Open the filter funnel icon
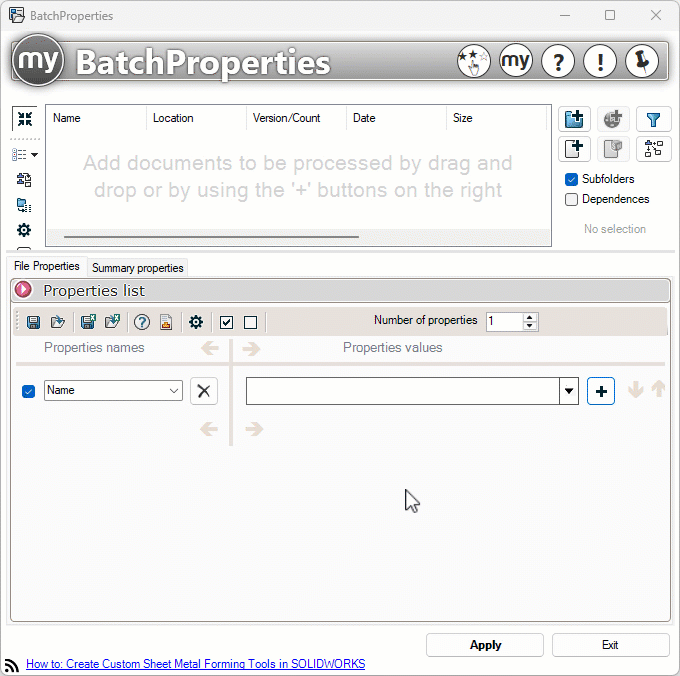The height and width of the screenshot is (676, 680). pos(653,120)
